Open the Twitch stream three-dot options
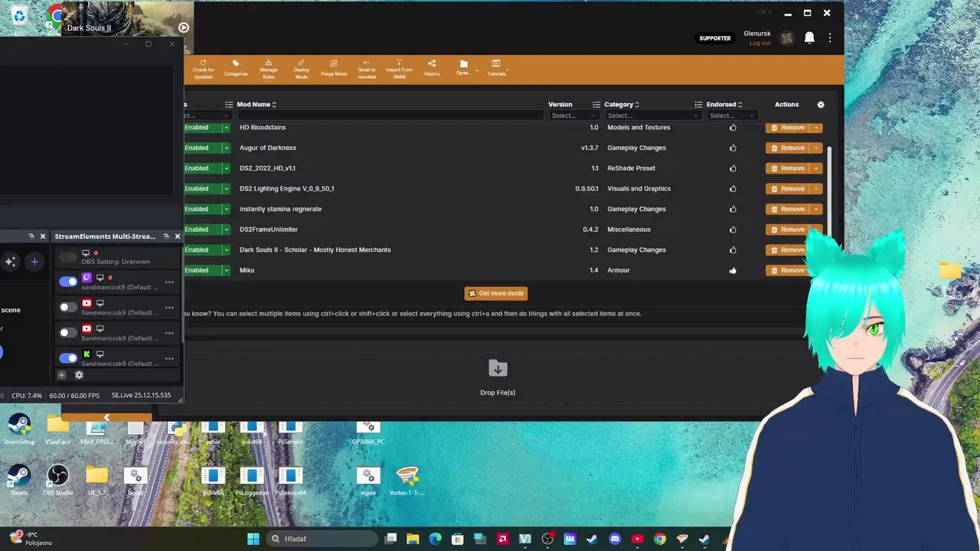Screen dimensions: 980x551 pyautogui.click(x=169, y=282)
